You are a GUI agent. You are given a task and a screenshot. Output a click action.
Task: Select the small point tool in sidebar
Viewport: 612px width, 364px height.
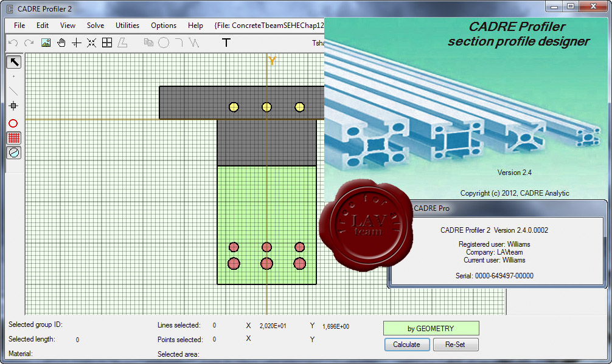13,77
